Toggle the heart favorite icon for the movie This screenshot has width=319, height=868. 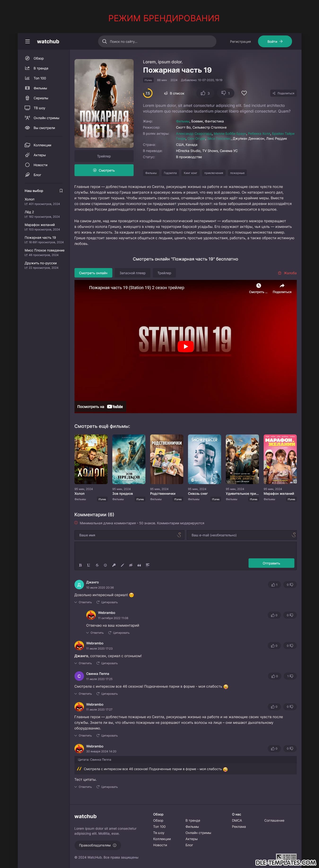click(x=244, y=93)
